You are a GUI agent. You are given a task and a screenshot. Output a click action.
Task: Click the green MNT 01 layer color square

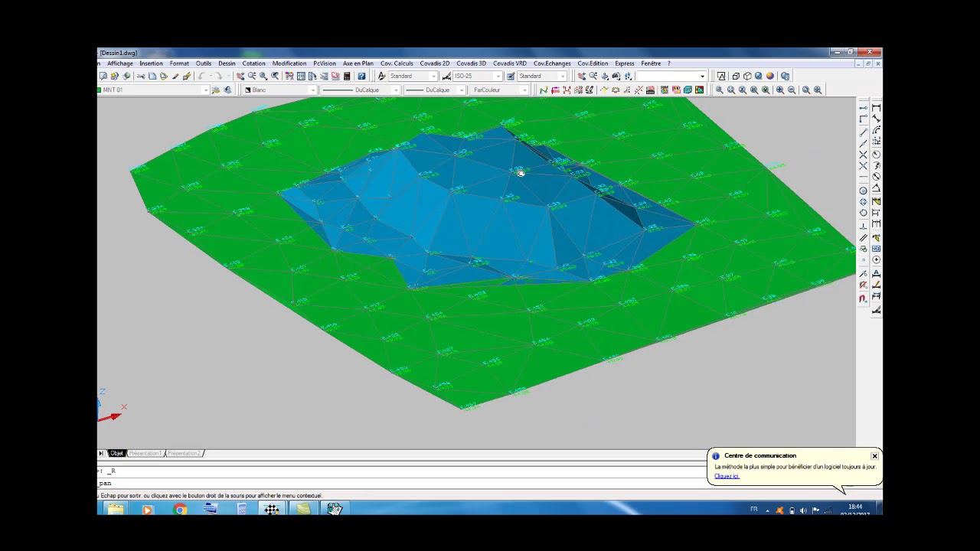[100, 90]
